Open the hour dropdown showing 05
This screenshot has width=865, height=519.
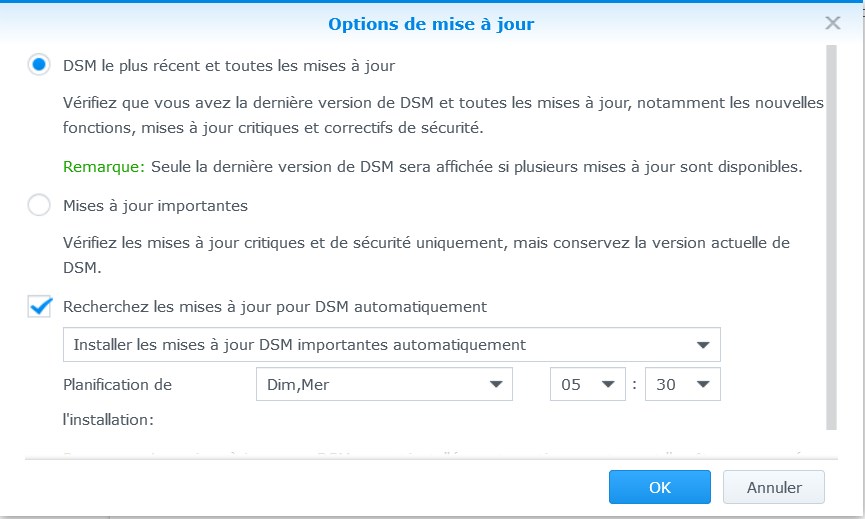[x=588, y=384]
